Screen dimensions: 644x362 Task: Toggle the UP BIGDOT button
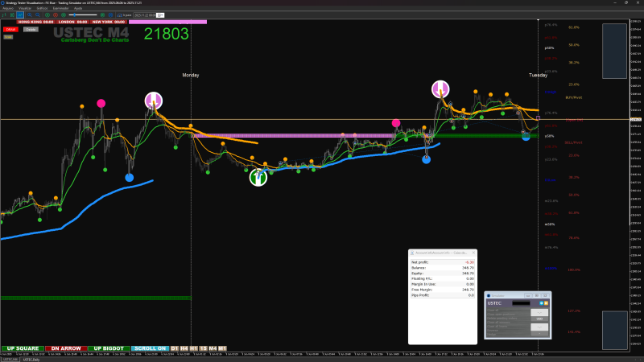[109, 348]
